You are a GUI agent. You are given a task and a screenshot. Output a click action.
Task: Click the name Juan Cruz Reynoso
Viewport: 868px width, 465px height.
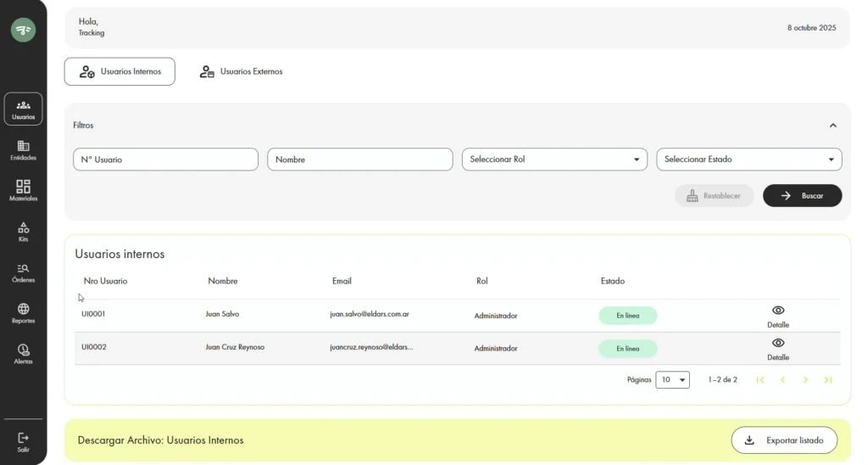(x=235, y=347)
